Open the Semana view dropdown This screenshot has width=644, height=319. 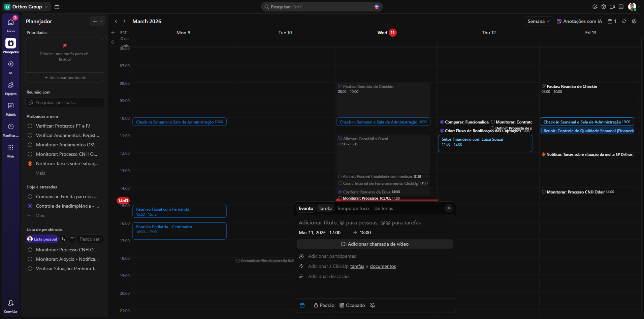539,21
